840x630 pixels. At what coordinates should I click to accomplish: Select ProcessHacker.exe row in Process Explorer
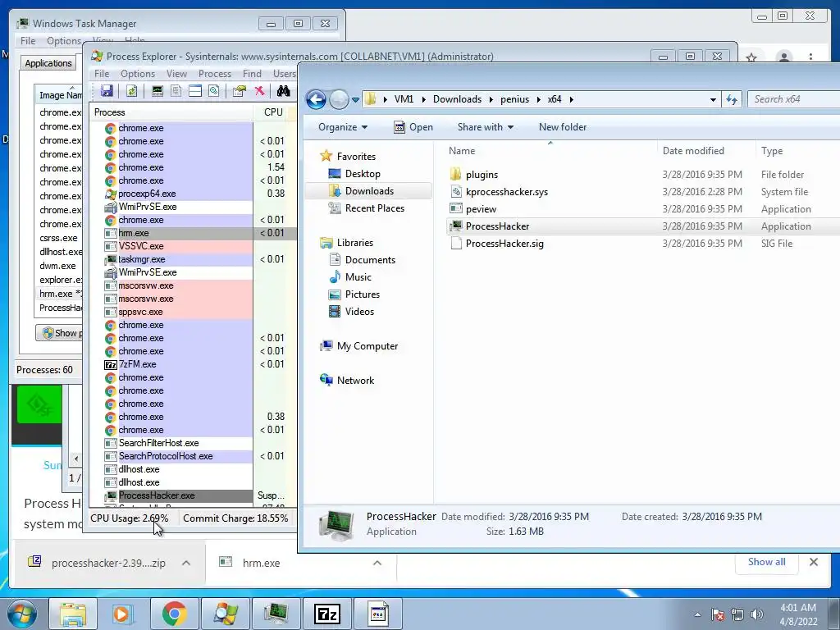(193, 495)
